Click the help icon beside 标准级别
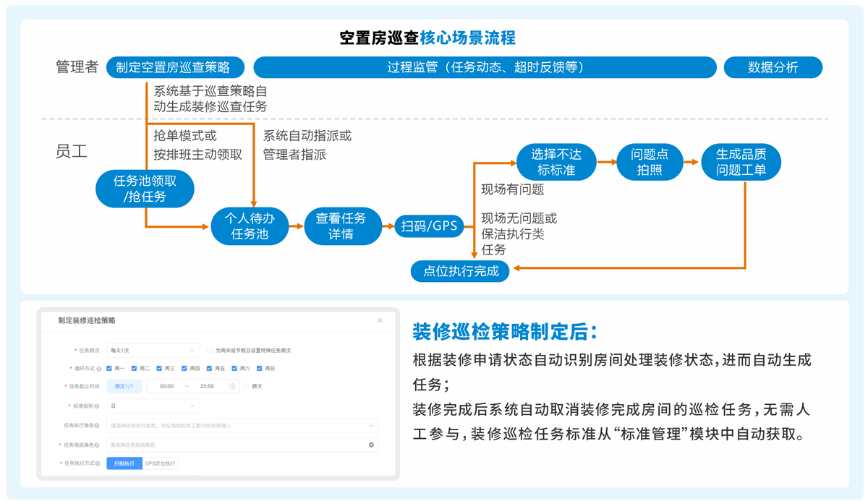The width and height of the screenshot is (868, 501). click(97, 406)
